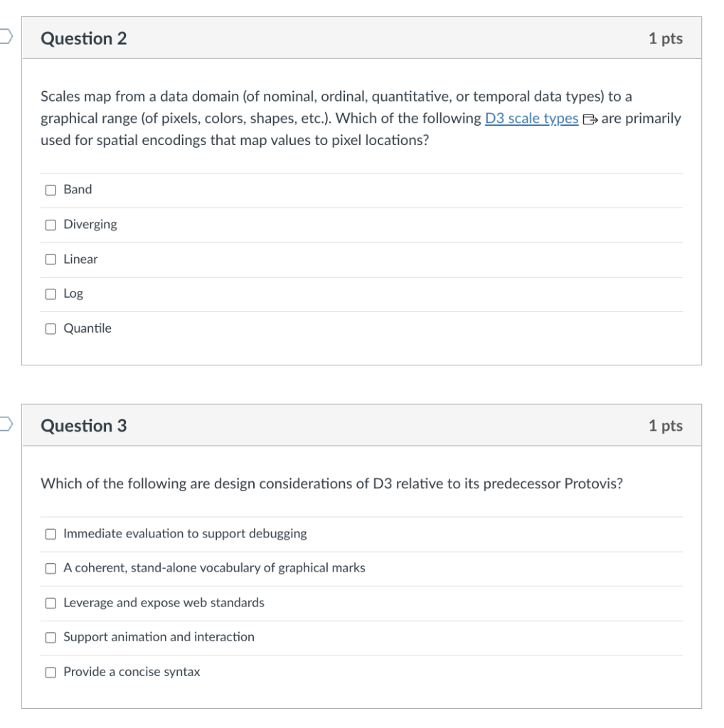Click the 1 pts label of Question 2
The width and height of the screenshot is (724, 728).
pyautogui.click(x=665, y=38)
